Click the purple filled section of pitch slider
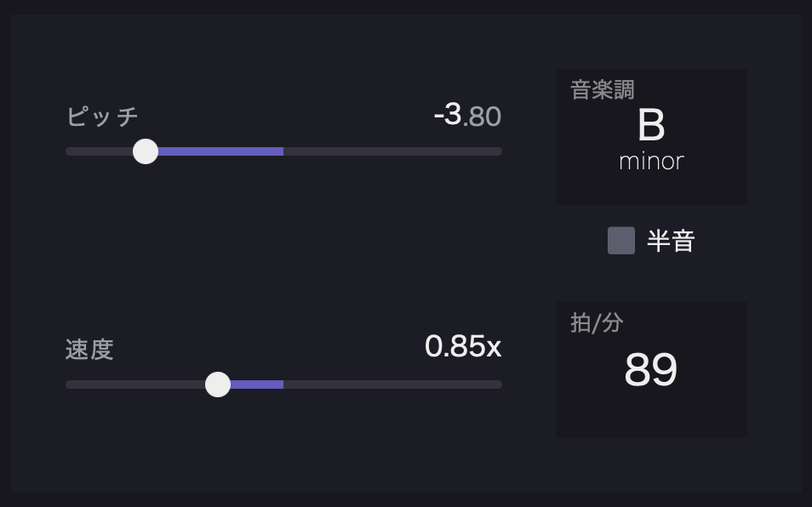Viewport: 812px width, 507px height. click(x=221, y=151)
